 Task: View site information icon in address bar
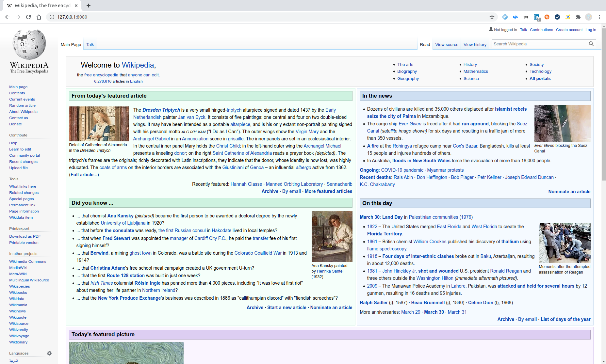52,17
